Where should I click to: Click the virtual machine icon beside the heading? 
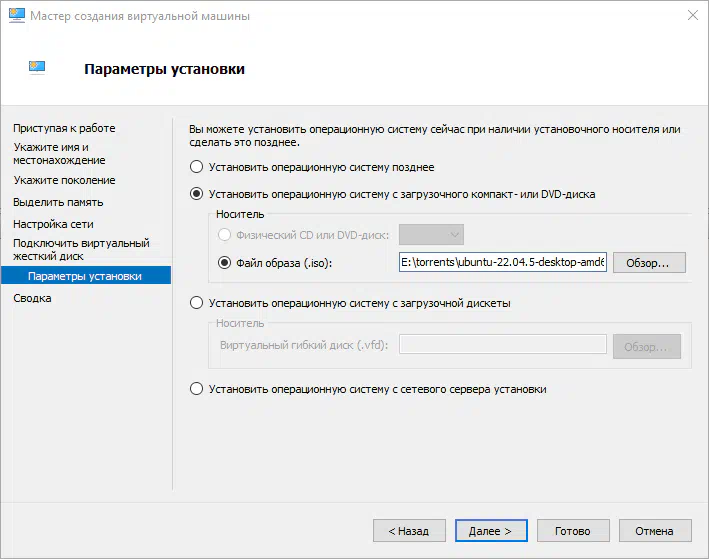click(37, 67)
